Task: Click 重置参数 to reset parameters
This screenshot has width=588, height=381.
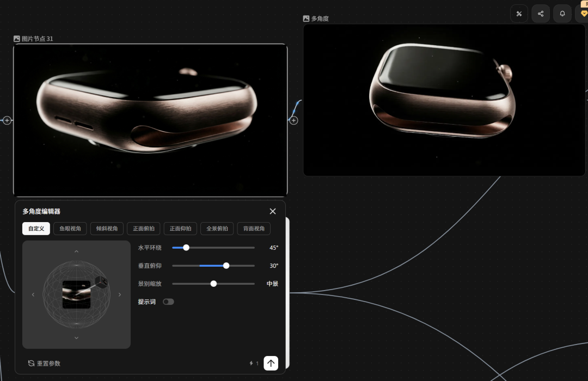Action: click(x=44, y=363)
